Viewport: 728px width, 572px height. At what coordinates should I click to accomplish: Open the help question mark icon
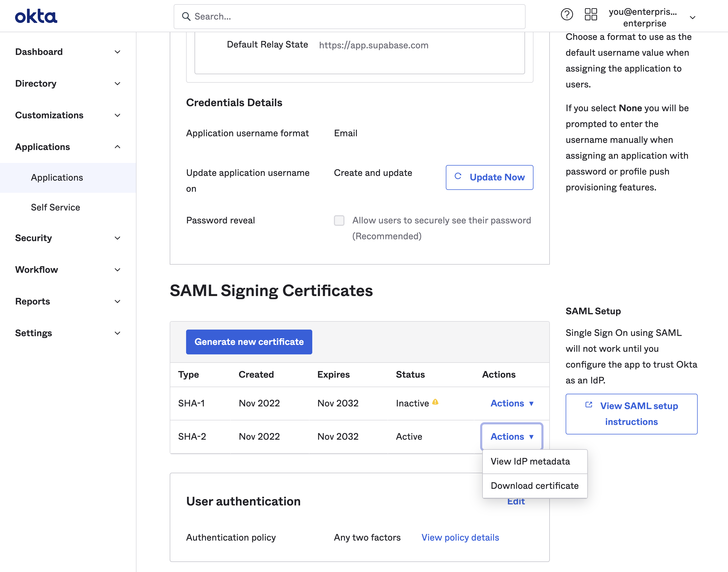pos(567,15)
